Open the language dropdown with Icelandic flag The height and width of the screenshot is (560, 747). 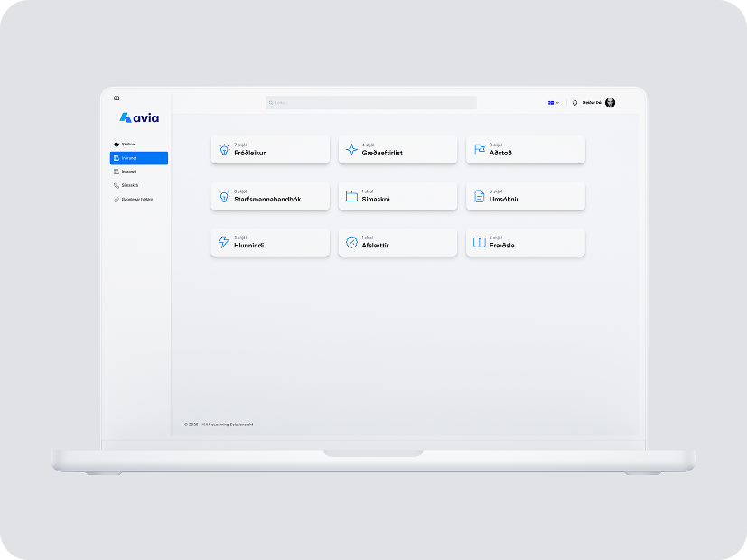coord(554,103)
